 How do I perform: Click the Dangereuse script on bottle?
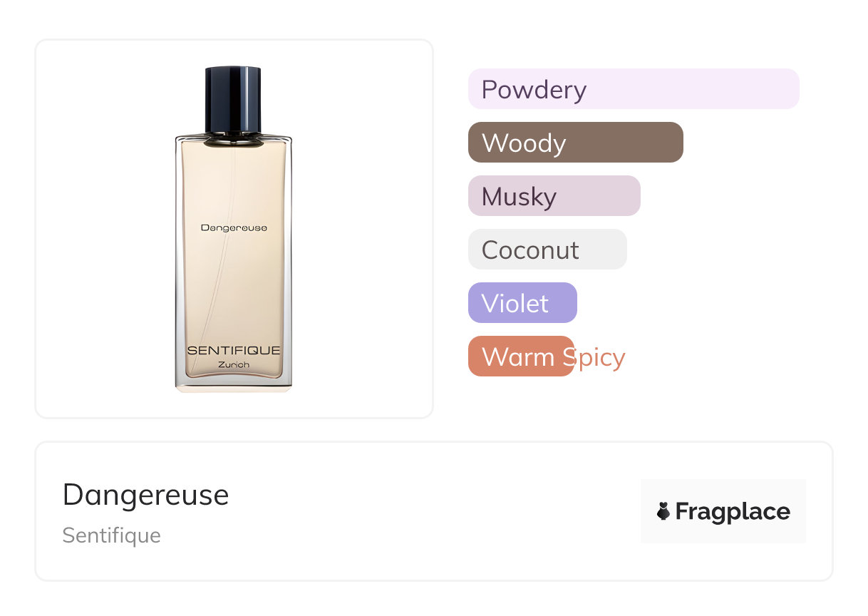pyautogui.click(x=234, y=227)
